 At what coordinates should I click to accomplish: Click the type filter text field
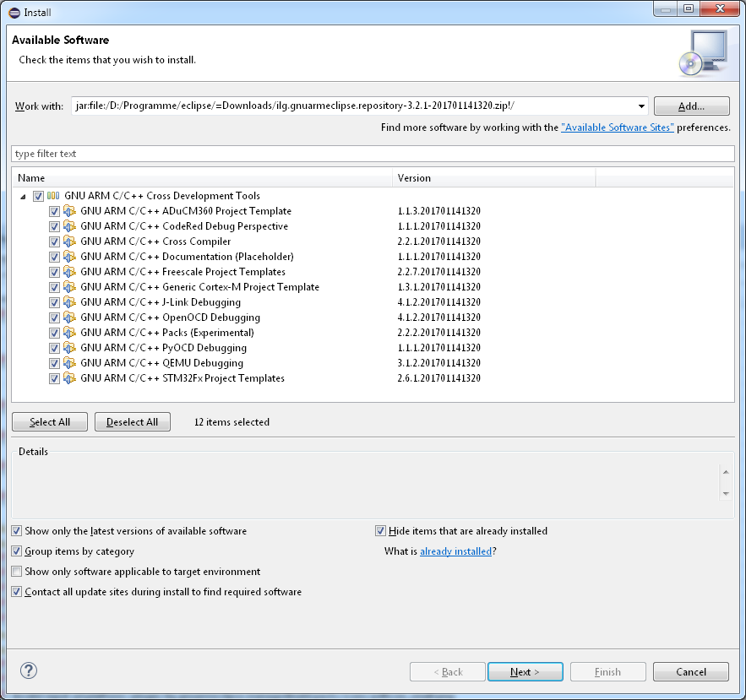pyautogui.click(x=372, y=154)
